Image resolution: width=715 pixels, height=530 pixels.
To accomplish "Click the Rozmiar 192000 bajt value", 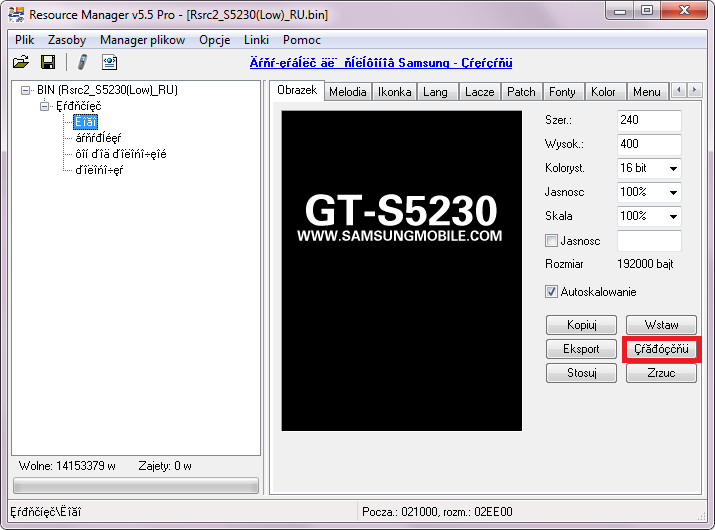I will tap(645, 264).
